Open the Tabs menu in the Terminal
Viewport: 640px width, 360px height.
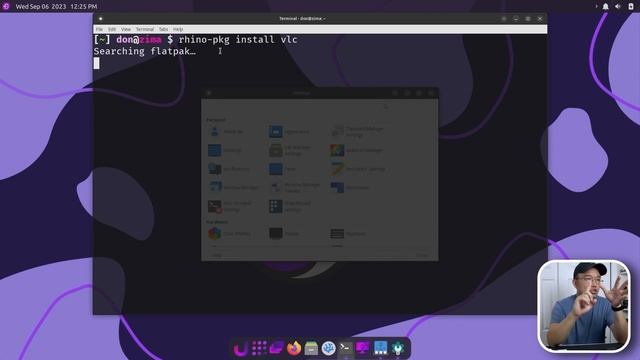coord(163,29)
